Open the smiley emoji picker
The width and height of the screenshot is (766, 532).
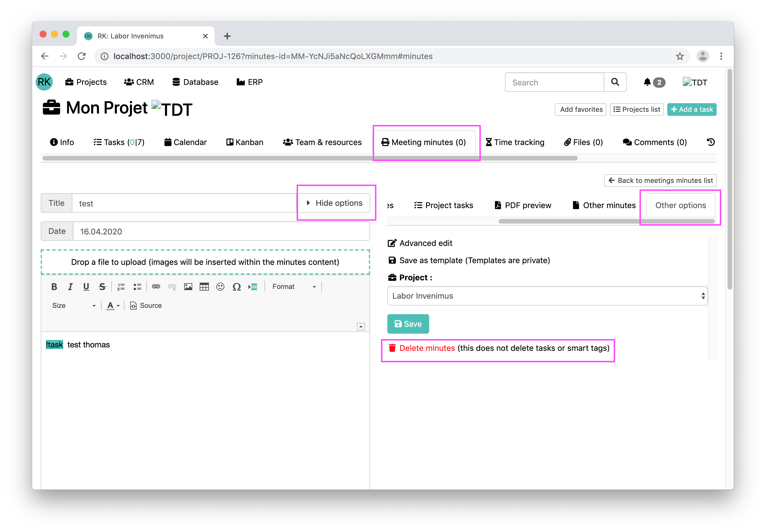pyautogui.click(x=220, y=287)
